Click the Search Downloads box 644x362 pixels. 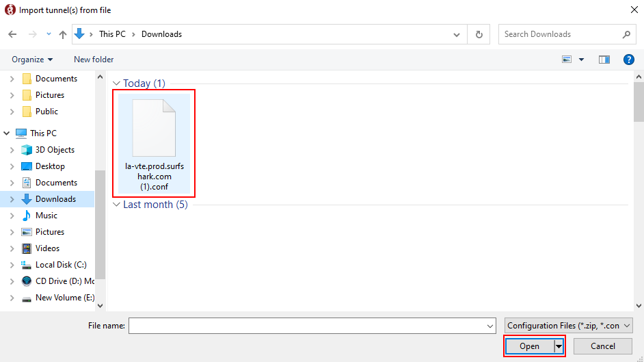point(561,34)
